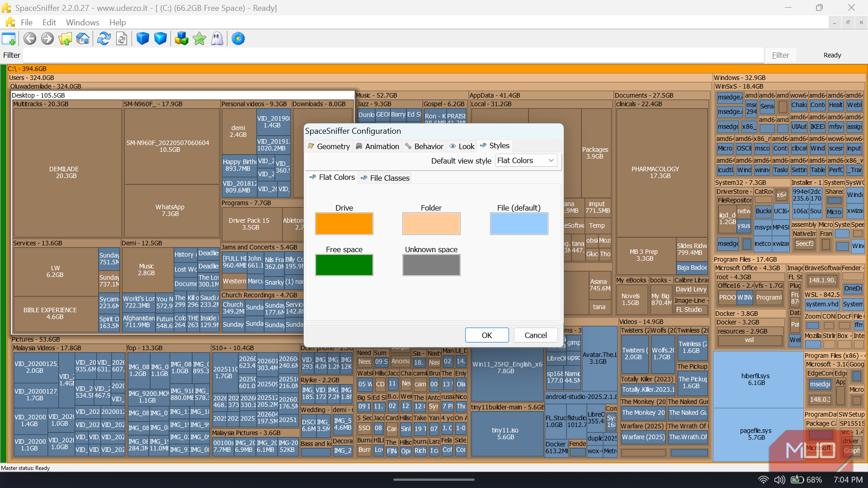Open the File menu
Viewport: 868px width, 488px height.
(27, 22)
